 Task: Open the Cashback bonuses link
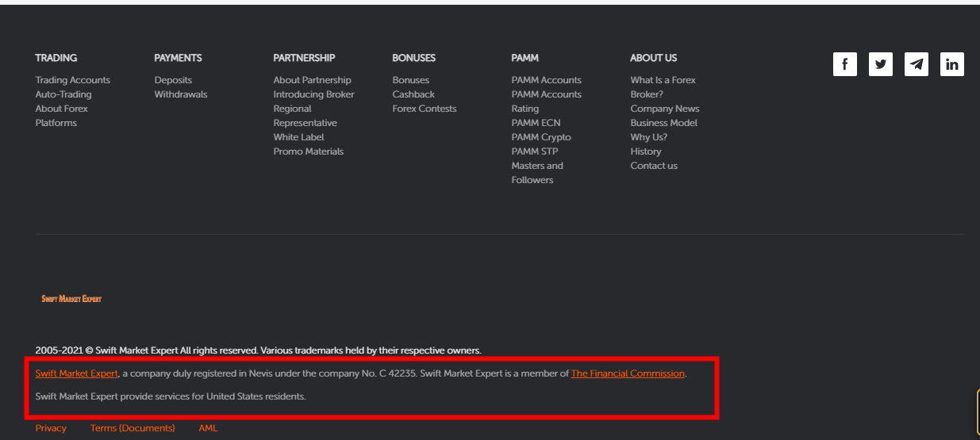(x=413, y=94)
